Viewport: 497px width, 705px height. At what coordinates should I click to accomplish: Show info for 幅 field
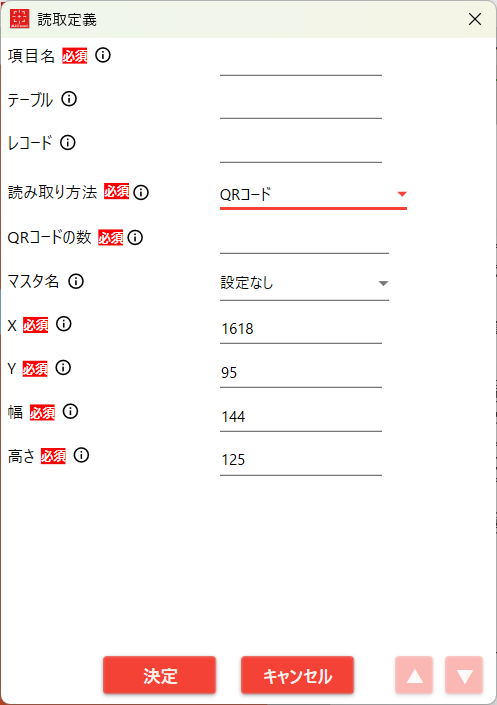coord(71,411)
